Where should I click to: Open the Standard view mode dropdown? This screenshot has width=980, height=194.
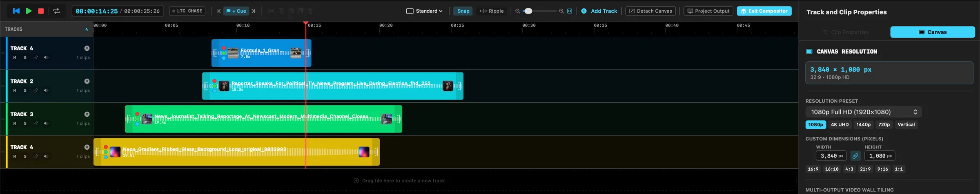pyautogui.click(x=425, y=11)
